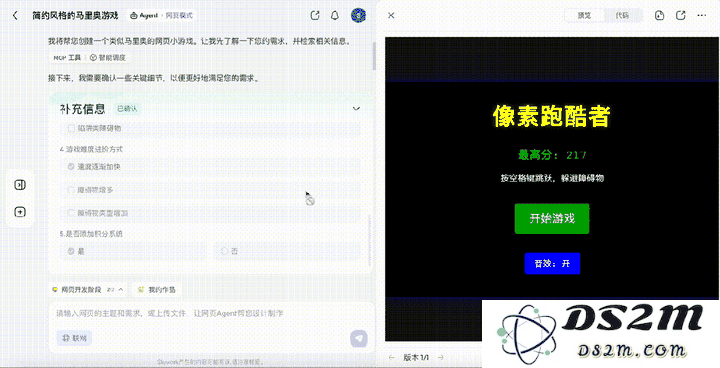The width and height of the screenshot is (720, 368).
Task: Go to previous version arrow
Action: coord(391,357)
